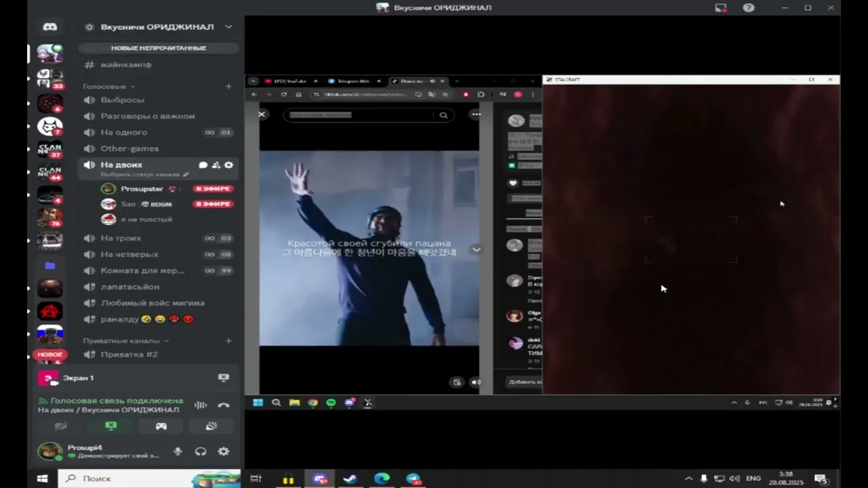The width and height of the screenshot is (868, 488).
Task: Open Discord user settings gear
Action: 223,451
